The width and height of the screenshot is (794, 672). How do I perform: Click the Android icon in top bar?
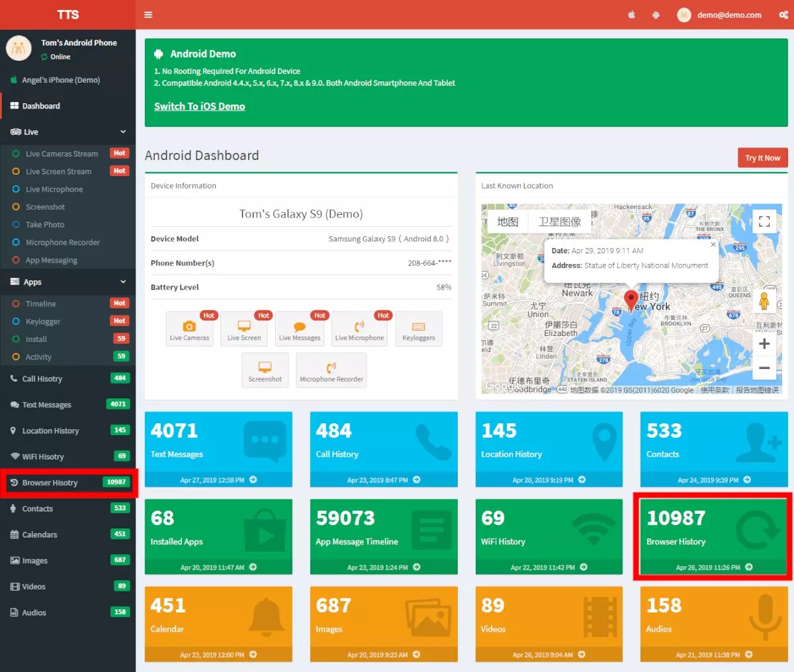click(x=656, y=15)
